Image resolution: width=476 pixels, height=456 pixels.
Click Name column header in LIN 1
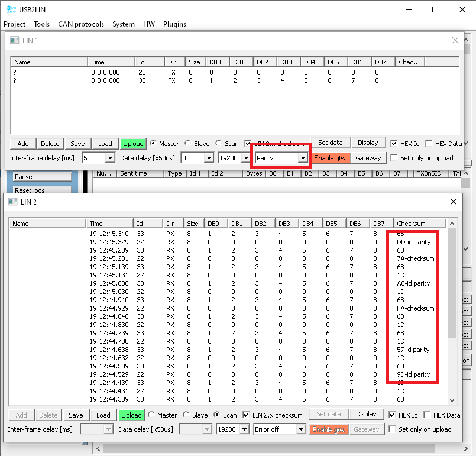pyautogui.click(x=49, y=62)
